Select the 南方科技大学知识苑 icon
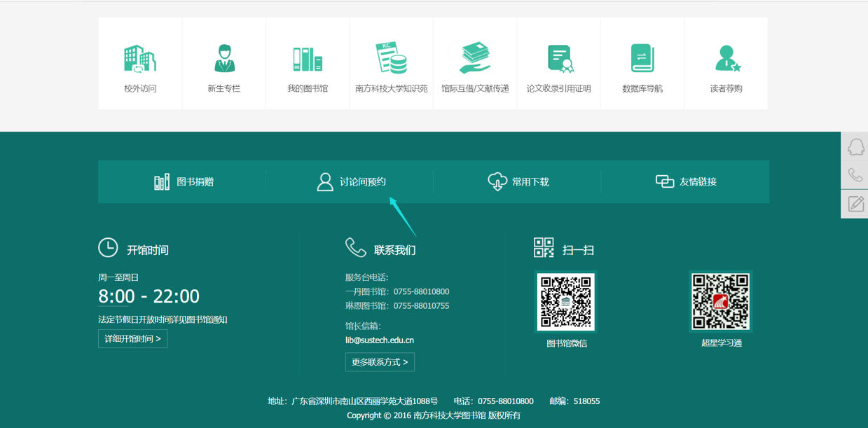 point(391,60)
